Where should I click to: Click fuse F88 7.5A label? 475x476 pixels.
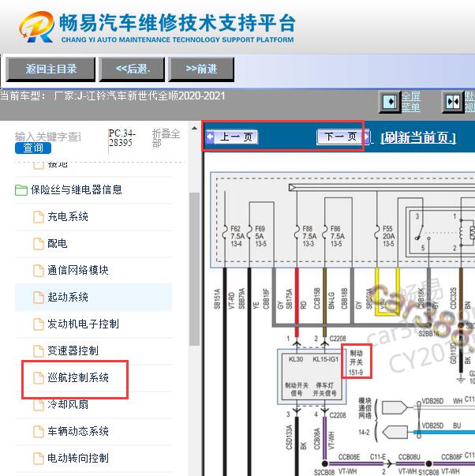pos(309,236)
